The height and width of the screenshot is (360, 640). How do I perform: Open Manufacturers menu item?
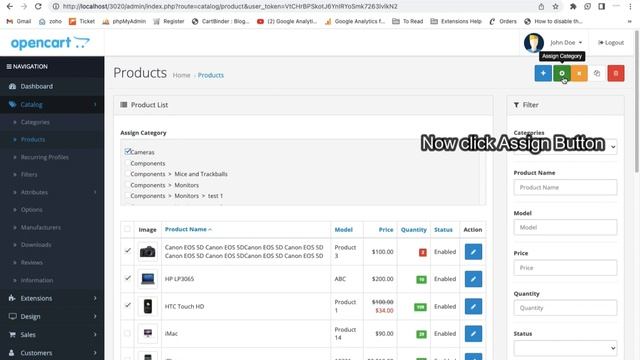(41, 227)
